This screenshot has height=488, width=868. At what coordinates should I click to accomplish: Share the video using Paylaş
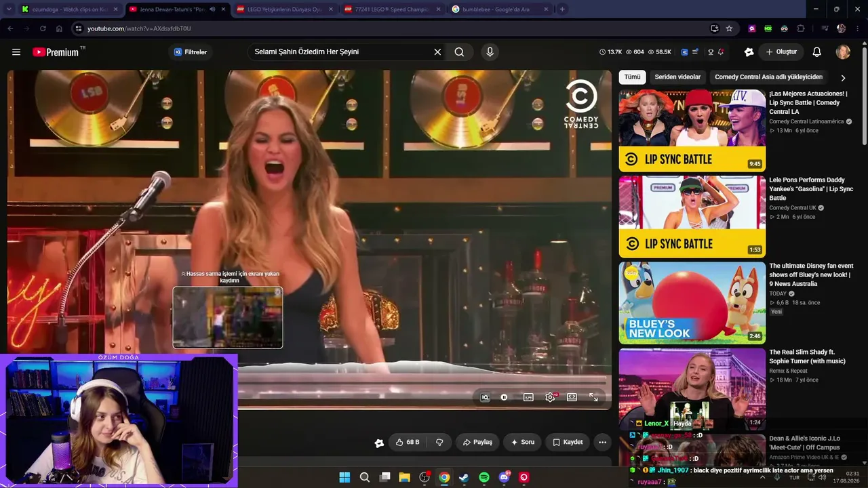(477, 442)
